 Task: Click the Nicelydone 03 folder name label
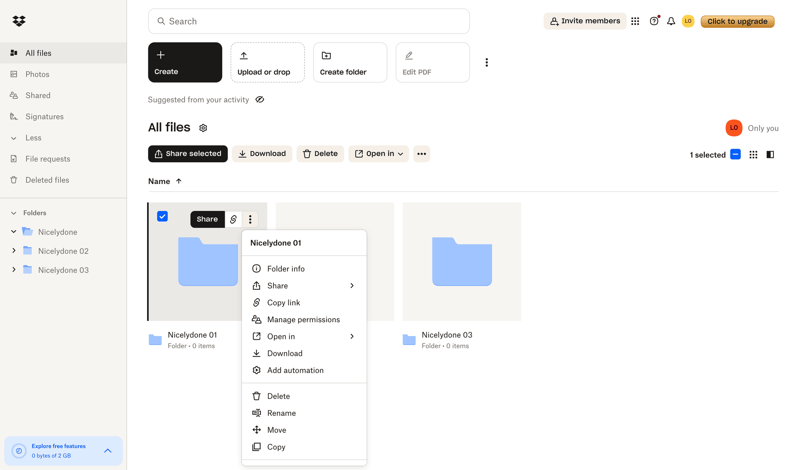447,335
